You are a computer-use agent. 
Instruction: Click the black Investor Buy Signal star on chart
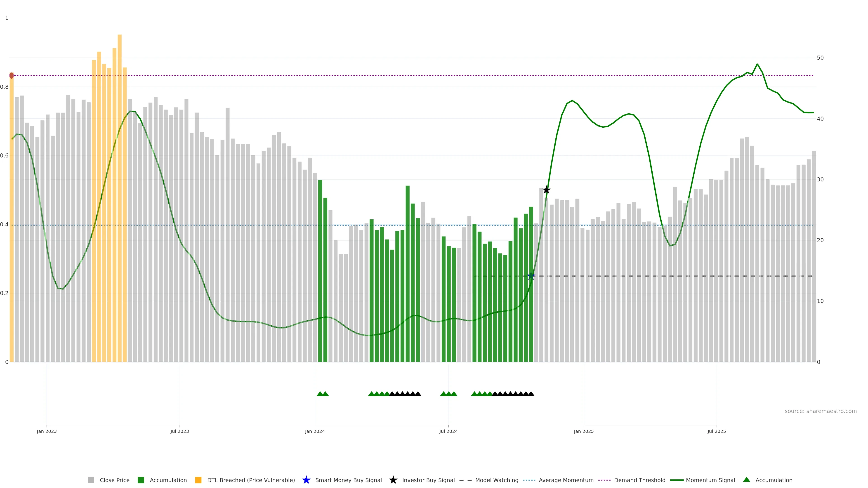click(547, 190)
